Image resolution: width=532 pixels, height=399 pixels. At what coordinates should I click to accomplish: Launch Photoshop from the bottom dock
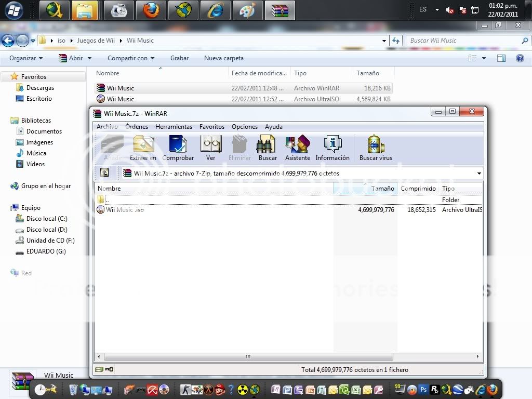tap(423, 390)
